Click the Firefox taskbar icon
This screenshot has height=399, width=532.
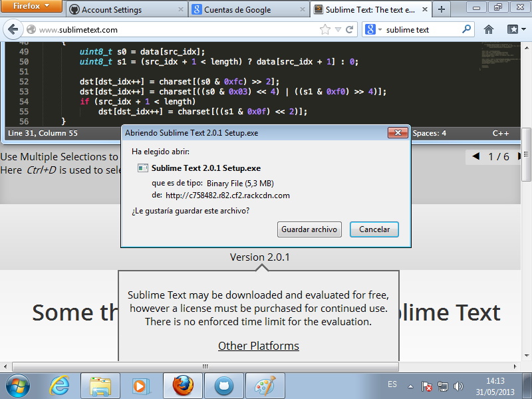(182, 386)
